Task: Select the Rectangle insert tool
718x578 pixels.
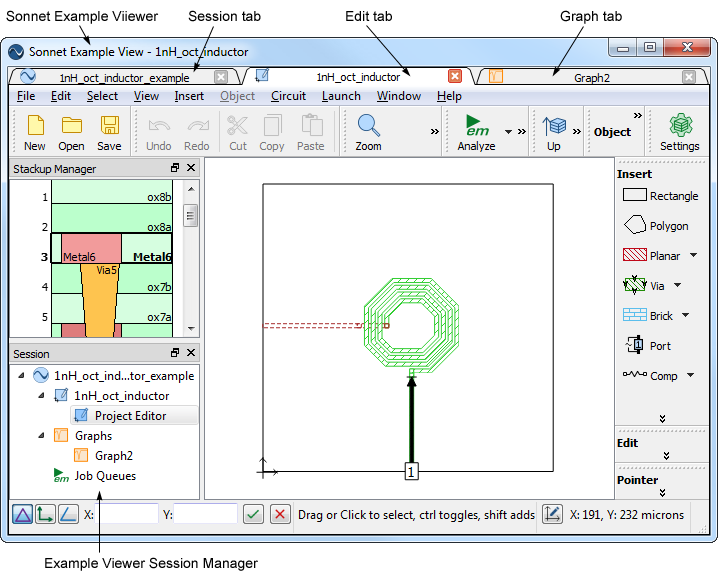Action: [660, 196]
